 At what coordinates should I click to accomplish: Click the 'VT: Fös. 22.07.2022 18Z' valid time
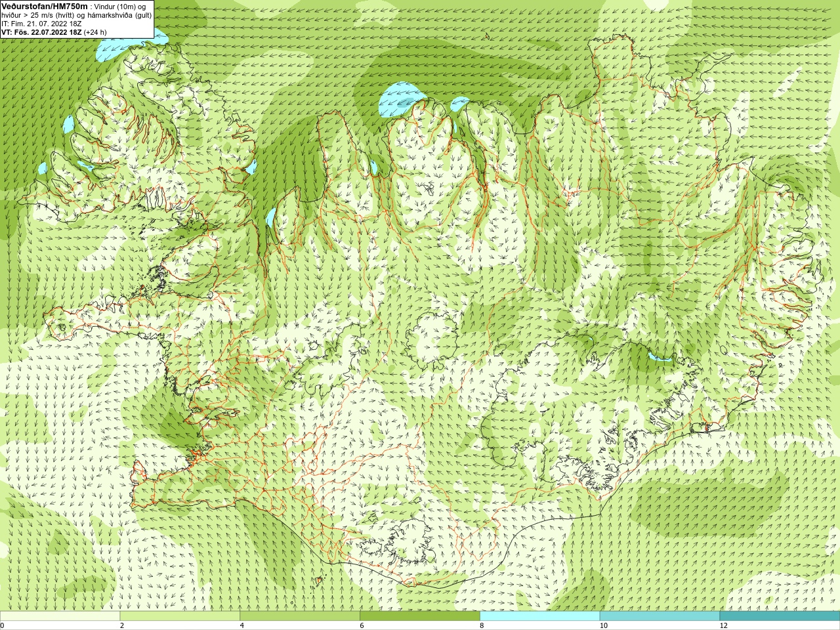(41, 32)
